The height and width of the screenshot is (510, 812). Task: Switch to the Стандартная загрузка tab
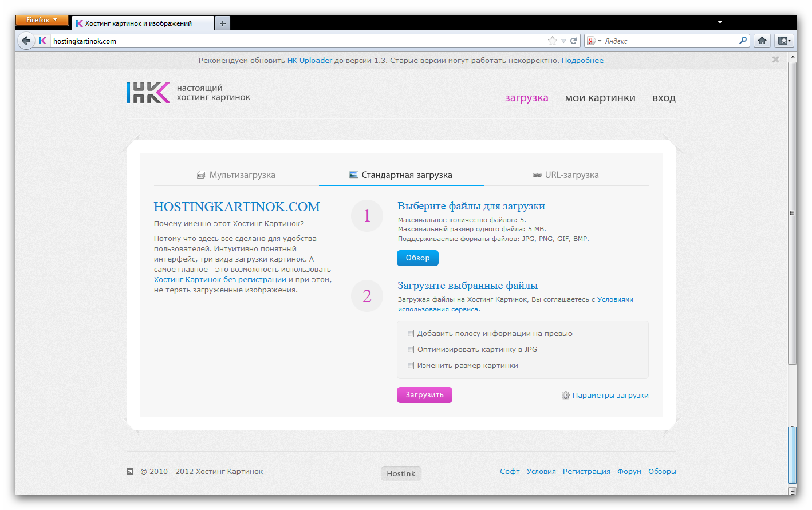tap(401, 175)
